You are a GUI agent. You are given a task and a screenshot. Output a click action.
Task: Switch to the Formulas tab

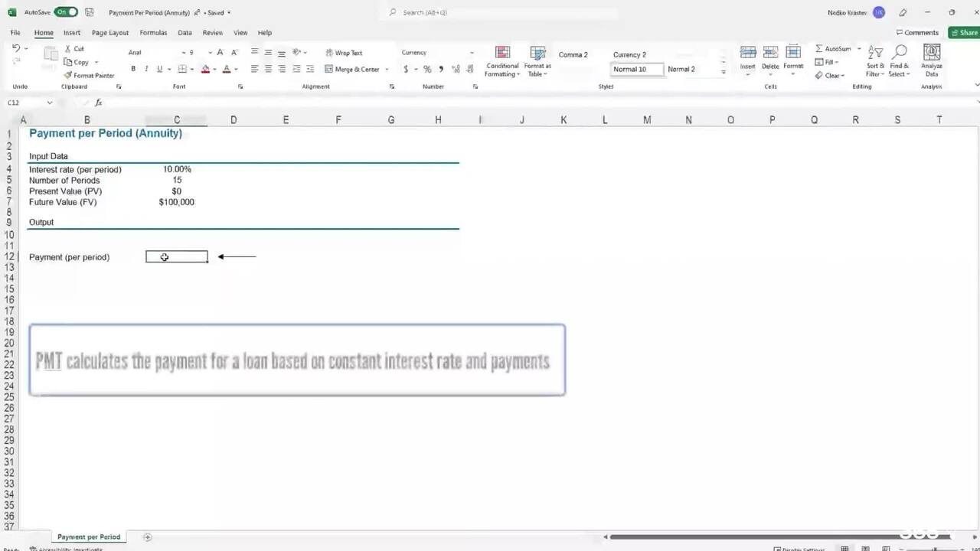click(153, 33)
